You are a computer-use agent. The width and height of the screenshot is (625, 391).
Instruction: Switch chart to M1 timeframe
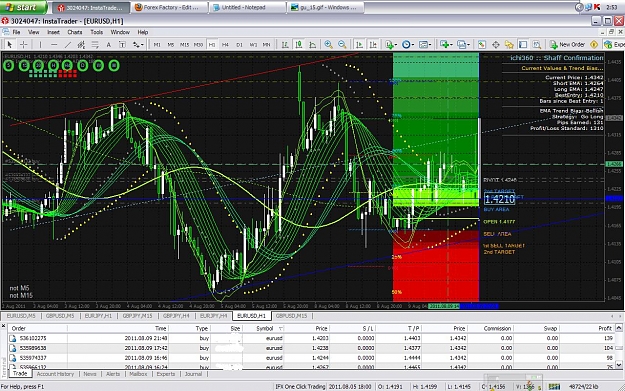(157, 45)
